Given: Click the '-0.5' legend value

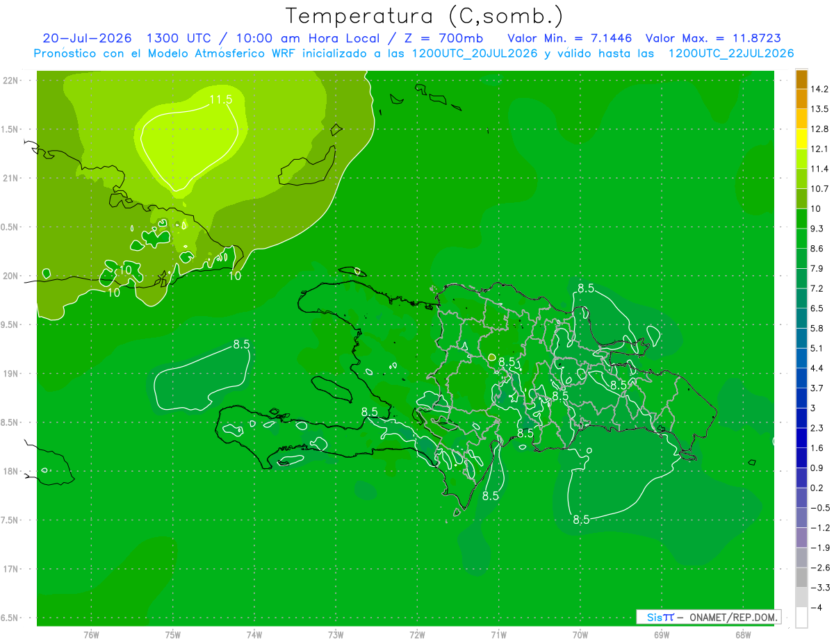Looking at the screenshot, I should [819, 508].
